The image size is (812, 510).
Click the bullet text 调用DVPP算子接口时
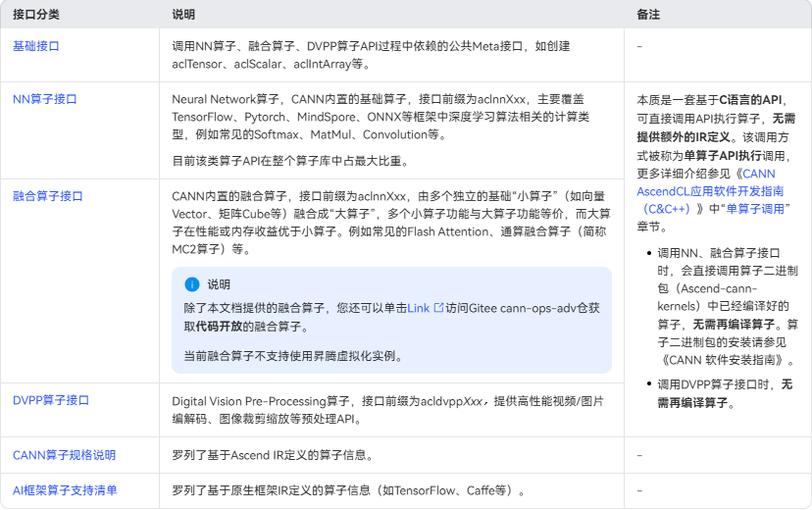714,384
